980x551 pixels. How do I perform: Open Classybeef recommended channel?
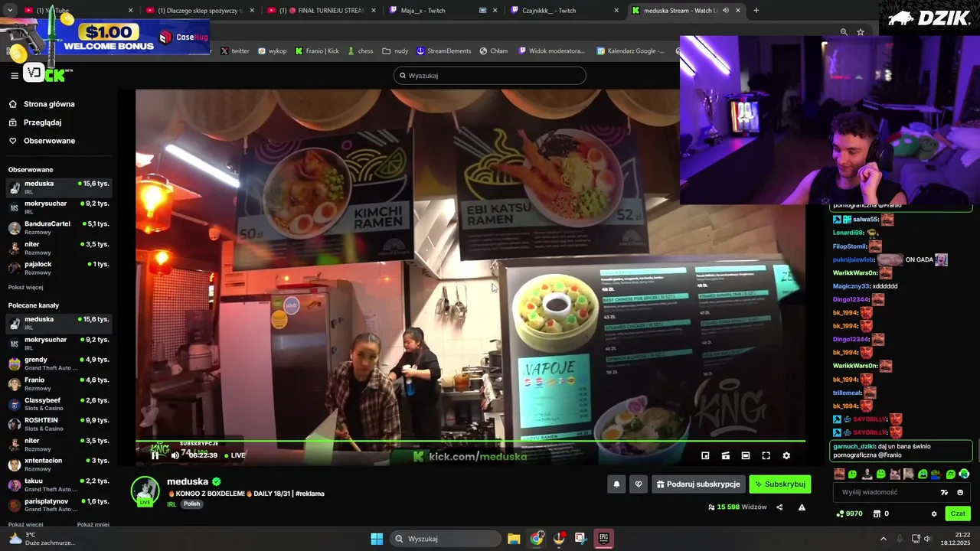pos(59,404)
